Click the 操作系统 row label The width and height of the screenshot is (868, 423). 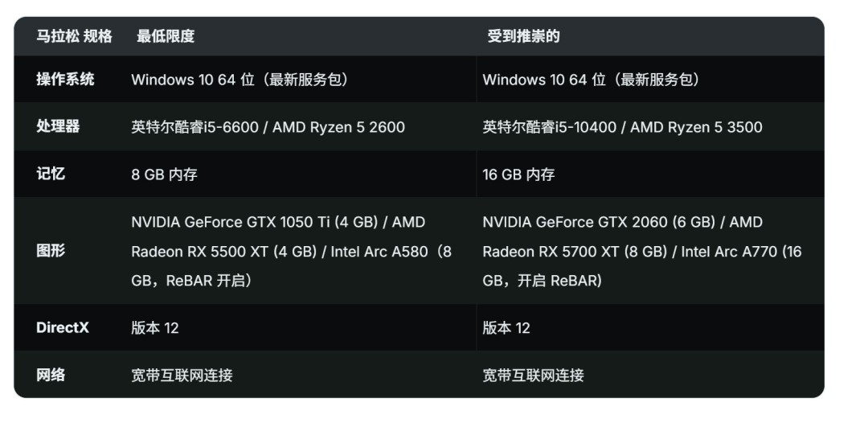[65, 80]
